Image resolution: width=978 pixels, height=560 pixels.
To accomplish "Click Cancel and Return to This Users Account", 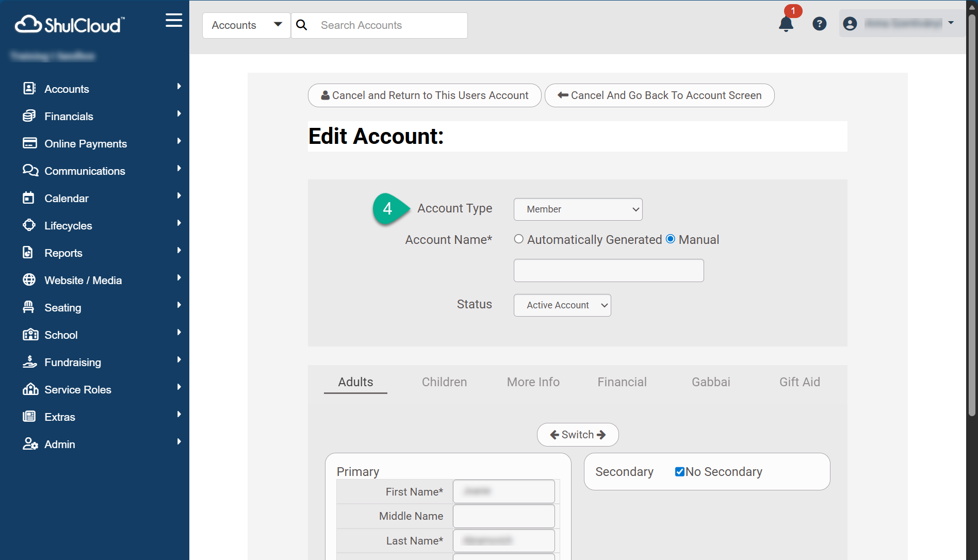I will (424, 95).
